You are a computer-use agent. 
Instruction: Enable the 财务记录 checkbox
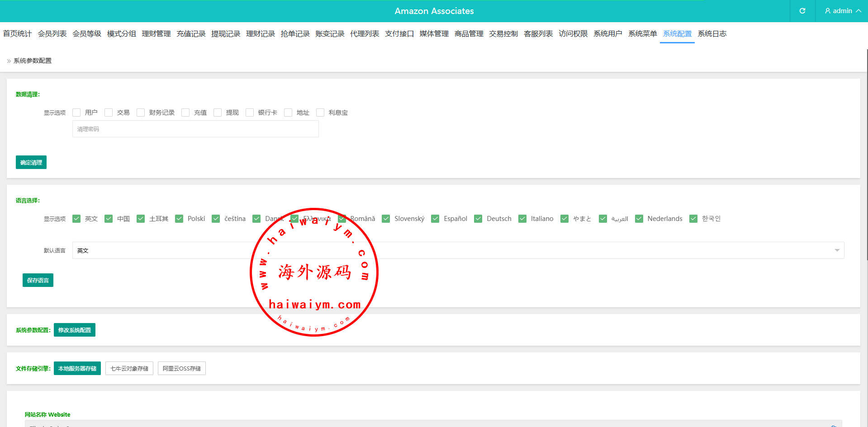pyautogui.click(x=141, y=113)
